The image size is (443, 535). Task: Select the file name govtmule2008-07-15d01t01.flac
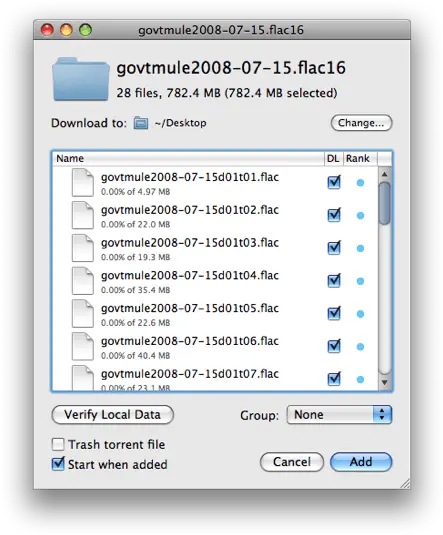coord(190,177)
